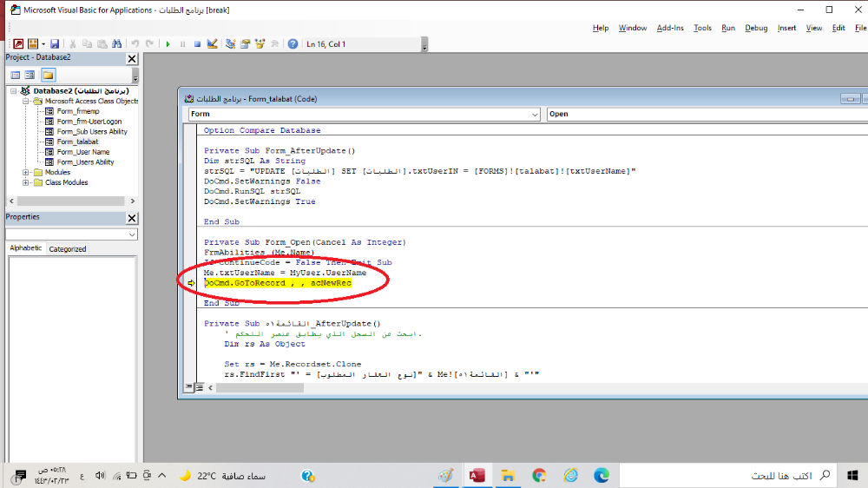The height and width of the screenshot is (488, 868).
Task: Close the Properties panel
Action: [x=132, y=218]
